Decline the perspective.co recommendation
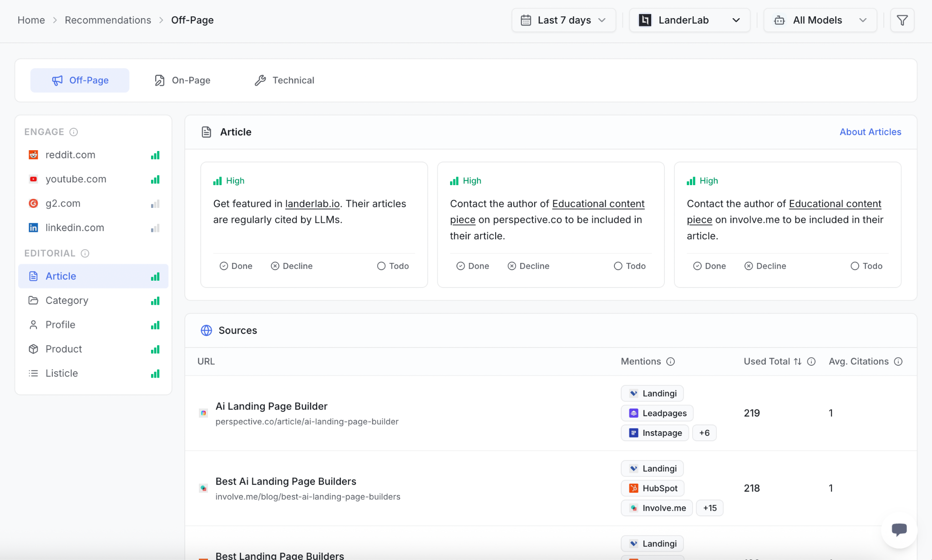Viewport: 932px width, 560px height. click(x=528, y=266)
